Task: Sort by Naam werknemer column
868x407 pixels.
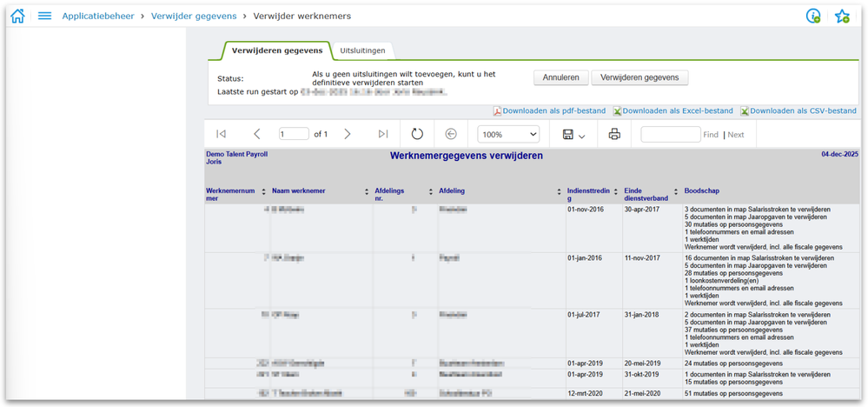Action: [367, 191]
